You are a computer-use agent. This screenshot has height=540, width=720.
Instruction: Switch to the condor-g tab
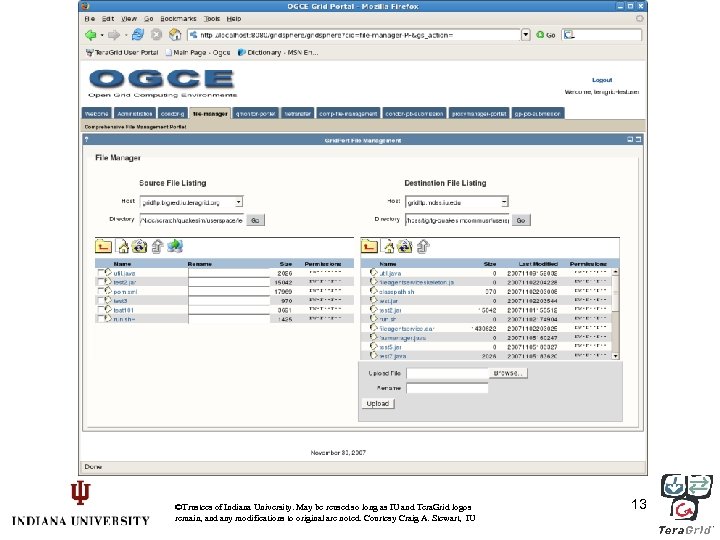[x=173, y=113]
